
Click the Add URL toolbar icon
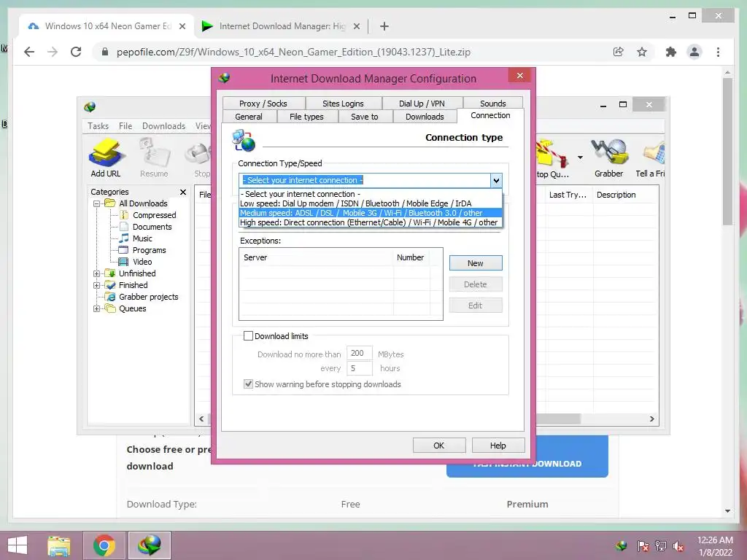coord(106,158)
